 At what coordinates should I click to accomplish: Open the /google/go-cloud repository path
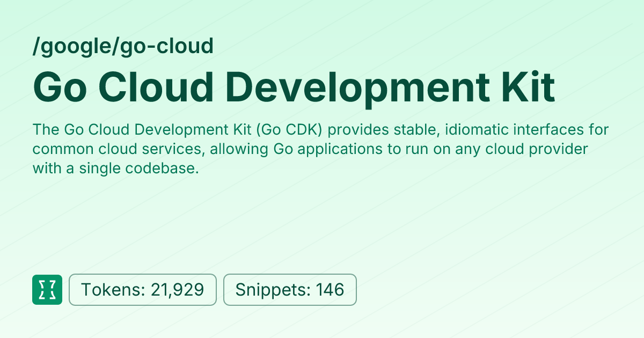point(123,46)
